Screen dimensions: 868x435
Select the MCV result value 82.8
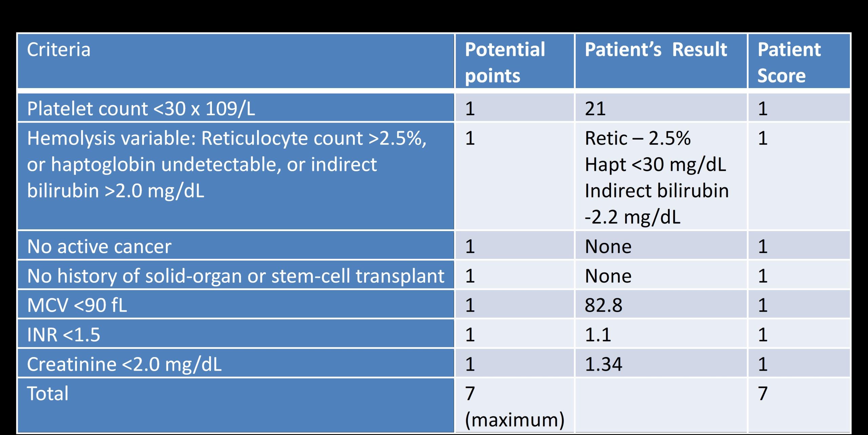click(x=604, y=305)
